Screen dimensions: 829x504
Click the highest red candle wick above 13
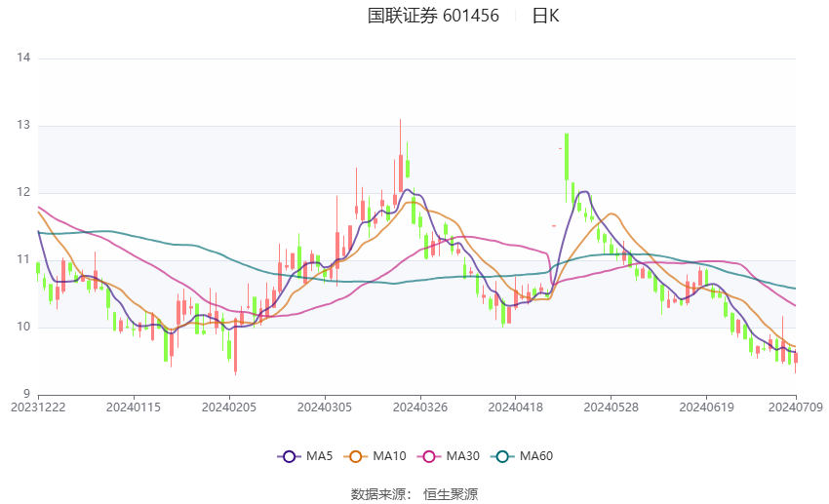(x=400, y=137)
